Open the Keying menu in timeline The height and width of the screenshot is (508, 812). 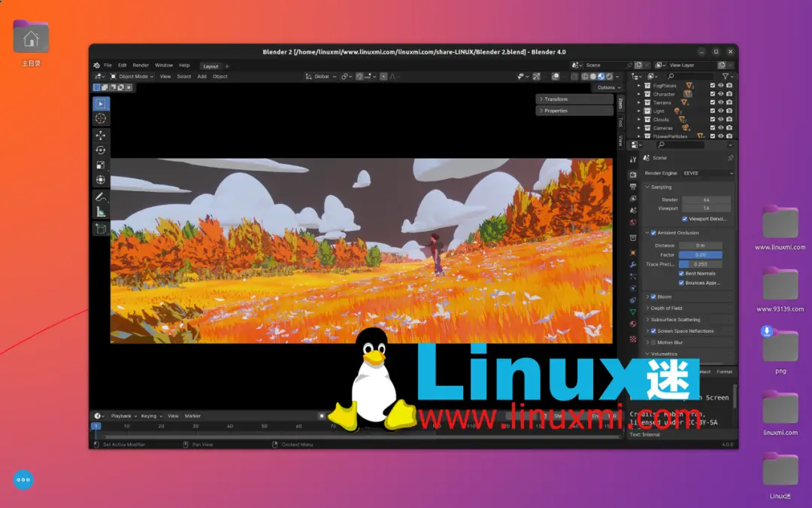click(x=151, y=416)
